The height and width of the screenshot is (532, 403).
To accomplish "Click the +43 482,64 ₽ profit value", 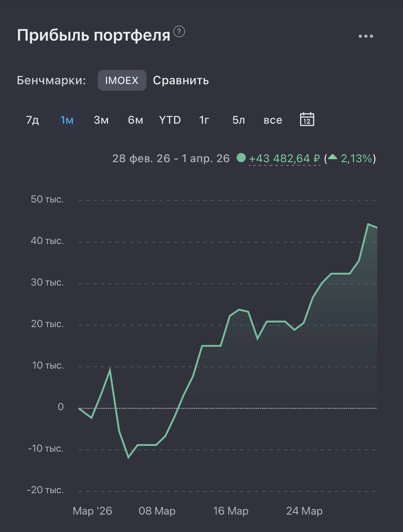I will pyautogui.click(x=285, y=159).
